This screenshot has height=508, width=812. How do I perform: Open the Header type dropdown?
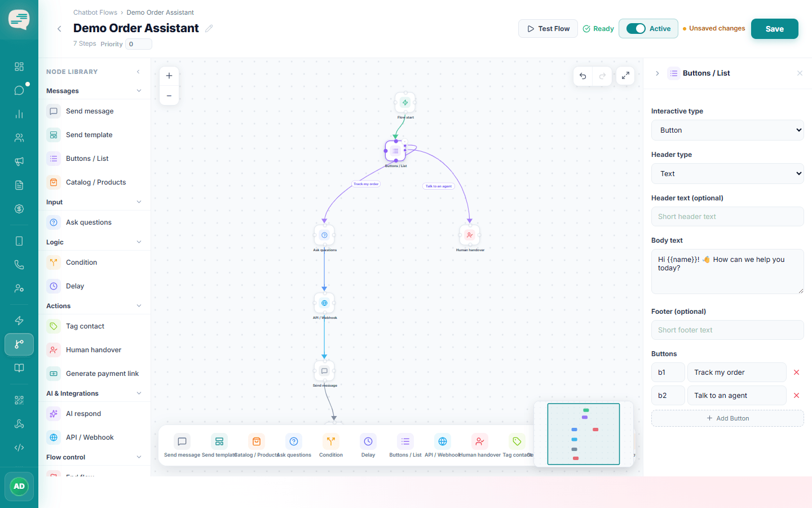(727, 174)
